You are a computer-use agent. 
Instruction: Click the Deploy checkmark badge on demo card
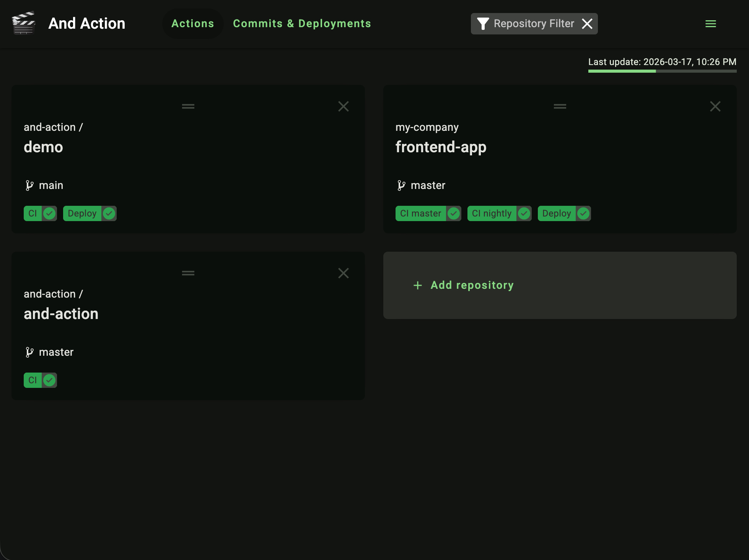[x=109, y=213]
